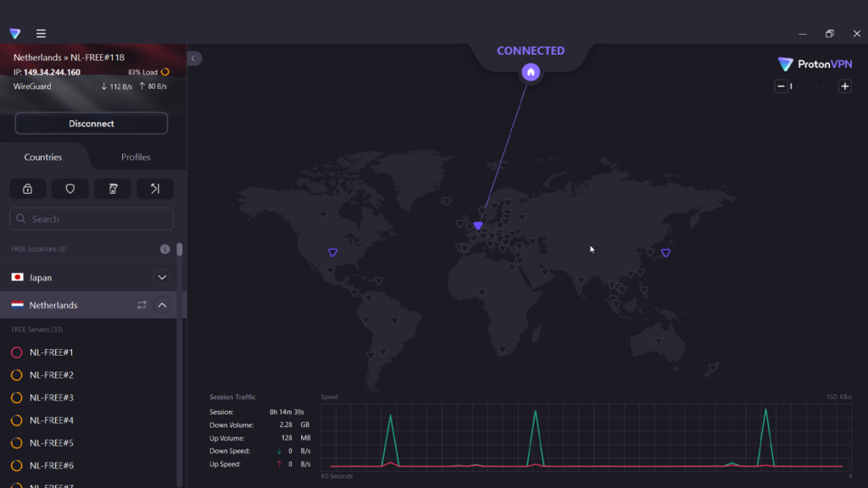
Task: Click the info icon beside FREE Locations
Action: tap(165, 249)
